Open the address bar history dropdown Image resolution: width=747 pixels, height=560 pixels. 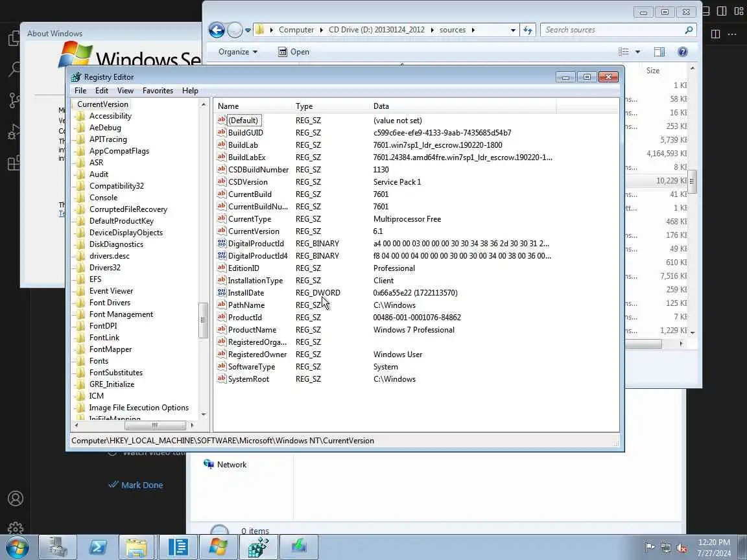tap(513, 30)
